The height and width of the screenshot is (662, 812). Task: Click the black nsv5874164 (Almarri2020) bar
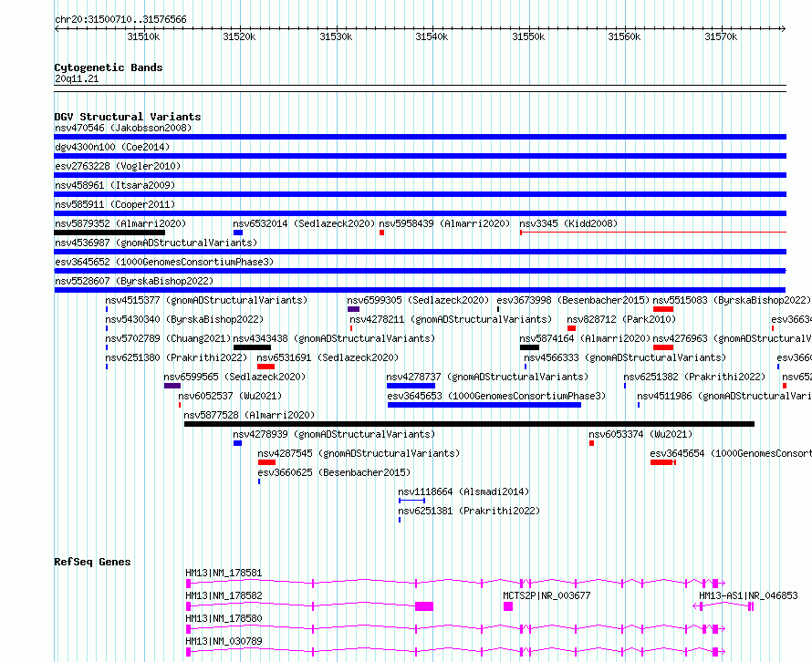[530, 347]
